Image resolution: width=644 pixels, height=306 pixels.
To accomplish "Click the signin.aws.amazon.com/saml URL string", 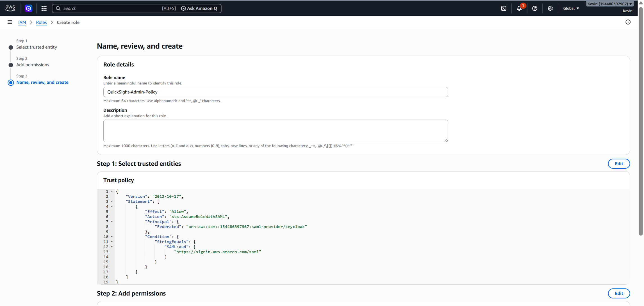I will (217, 252).
